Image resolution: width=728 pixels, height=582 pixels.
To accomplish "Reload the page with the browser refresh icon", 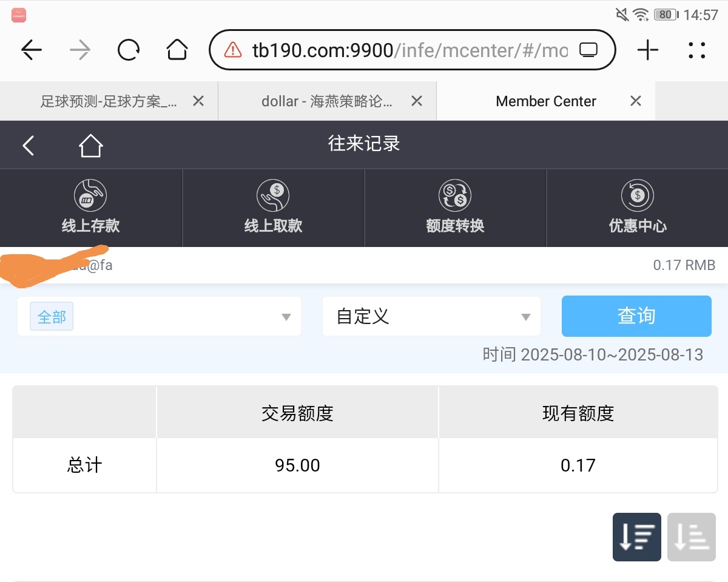I will coord(129,50).
